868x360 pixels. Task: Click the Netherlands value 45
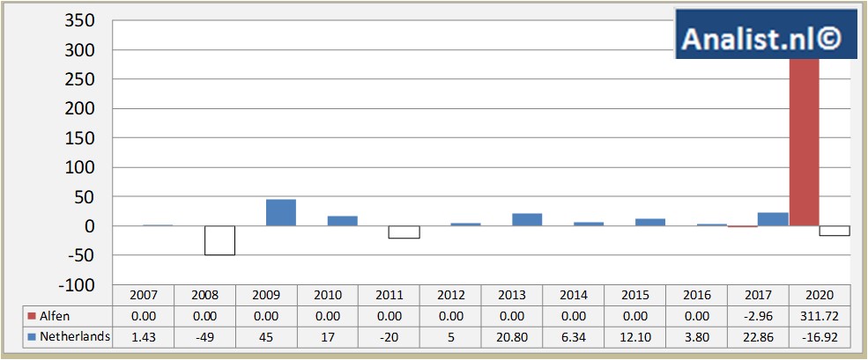266,337
